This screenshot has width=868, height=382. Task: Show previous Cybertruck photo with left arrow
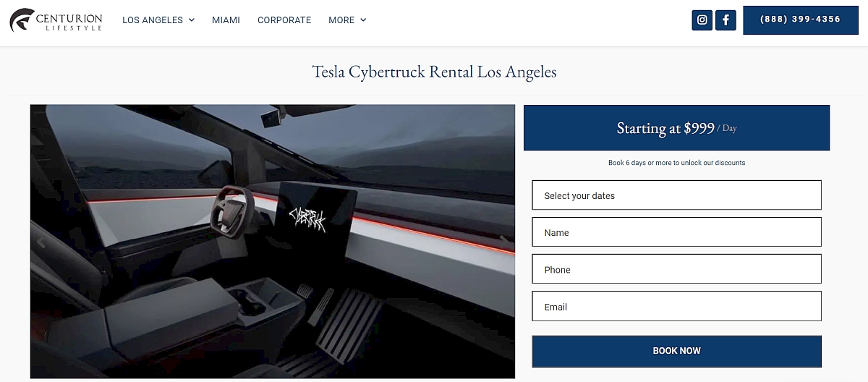[41, 242]
